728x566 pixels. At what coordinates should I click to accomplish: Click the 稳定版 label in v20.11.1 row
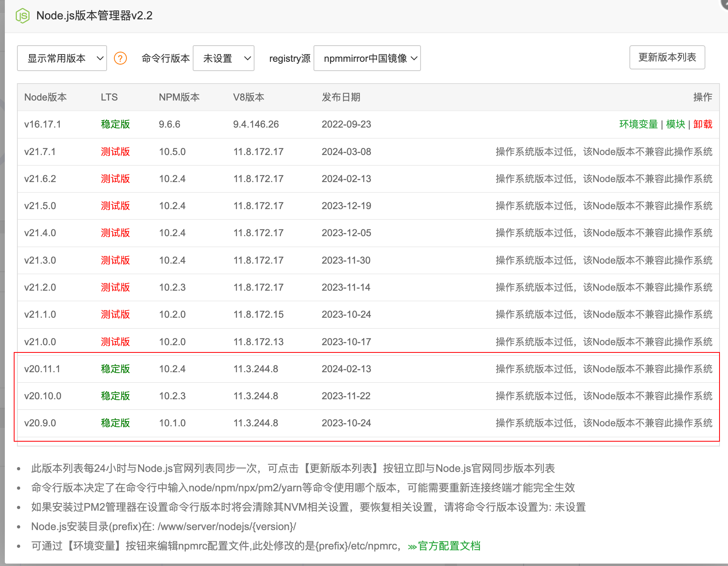[x=115, y=369]
